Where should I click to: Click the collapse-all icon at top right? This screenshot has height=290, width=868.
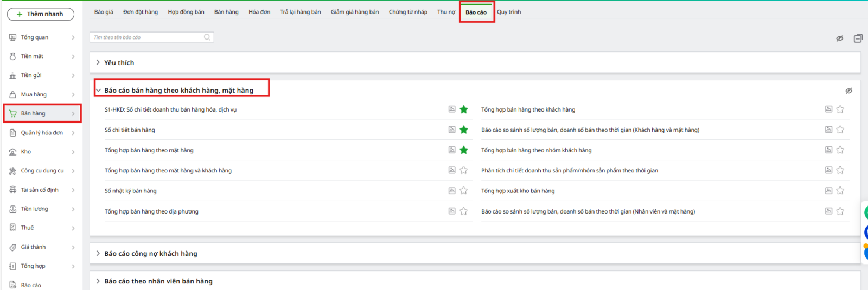click(858, 38)
